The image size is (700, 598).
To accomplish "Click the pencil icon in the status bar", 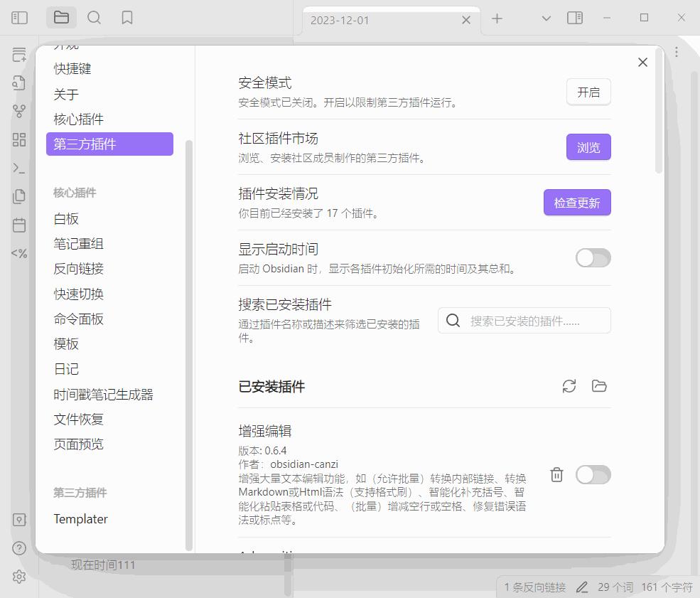I will click(581, 588).
